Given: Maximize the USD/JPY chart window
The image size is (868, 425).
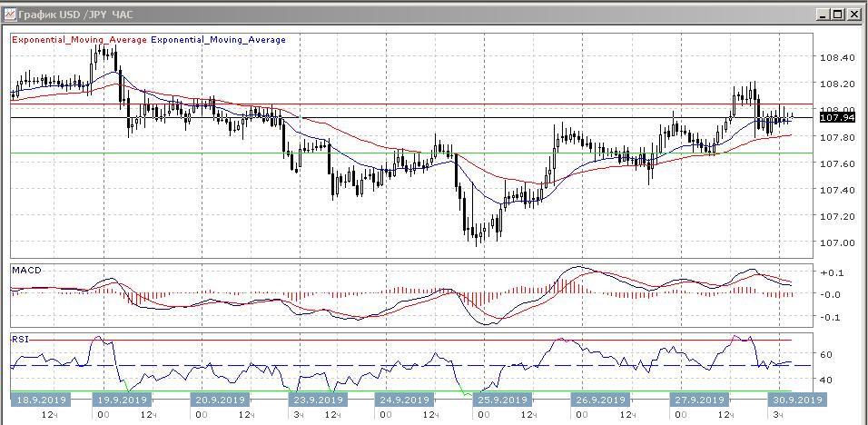Looking at the screenshot, I should pyautogui.click(x=836, y=15).
